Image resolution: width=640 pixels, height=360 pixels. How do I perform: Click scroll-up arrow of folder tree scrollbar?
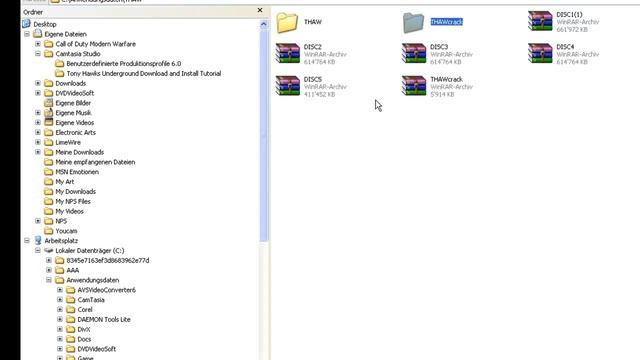pos(264,24)
